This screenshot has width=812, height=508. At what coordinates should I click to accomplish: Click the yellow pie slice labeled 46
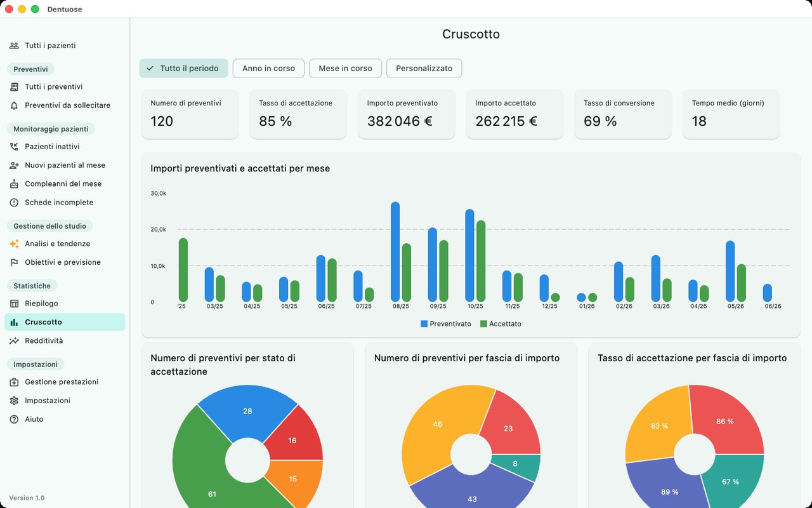click(x=436, y=424)
